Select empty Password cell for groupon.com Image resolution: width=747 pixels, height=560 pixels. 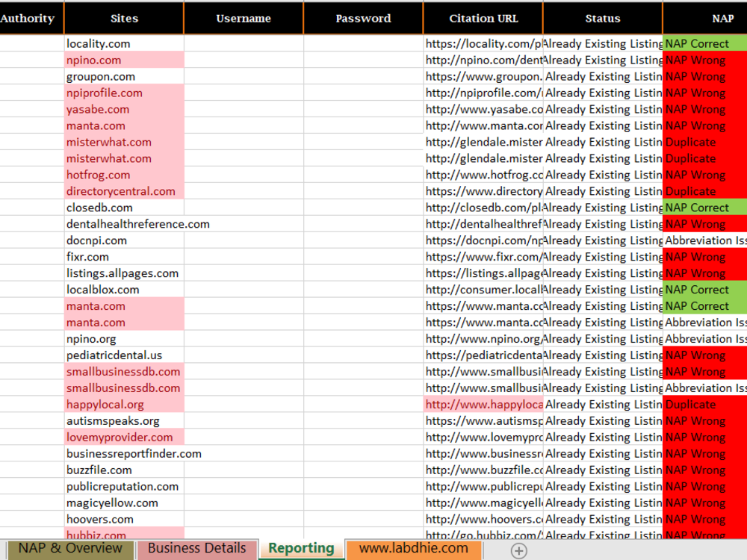point(363,77)
